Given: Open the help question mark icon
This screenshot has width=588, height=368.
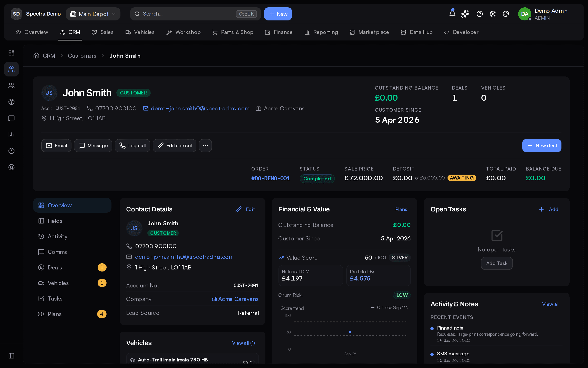Looking at the screenshot, I should click(x=480, y=14).
